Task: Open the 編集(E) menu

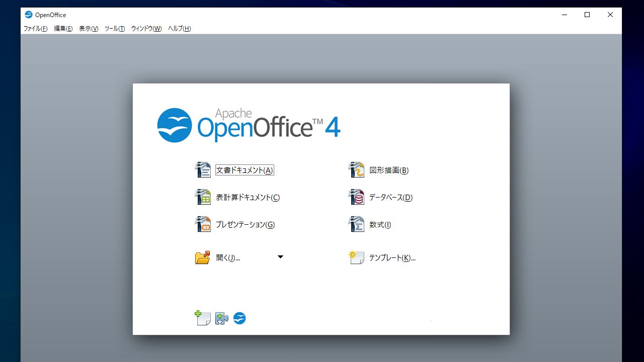Action: point(63,29)
